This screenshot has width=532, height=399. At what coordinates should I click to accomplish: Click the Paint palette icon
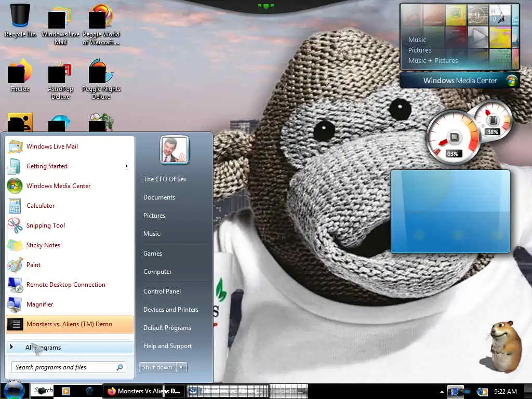(x=15, y=264)
